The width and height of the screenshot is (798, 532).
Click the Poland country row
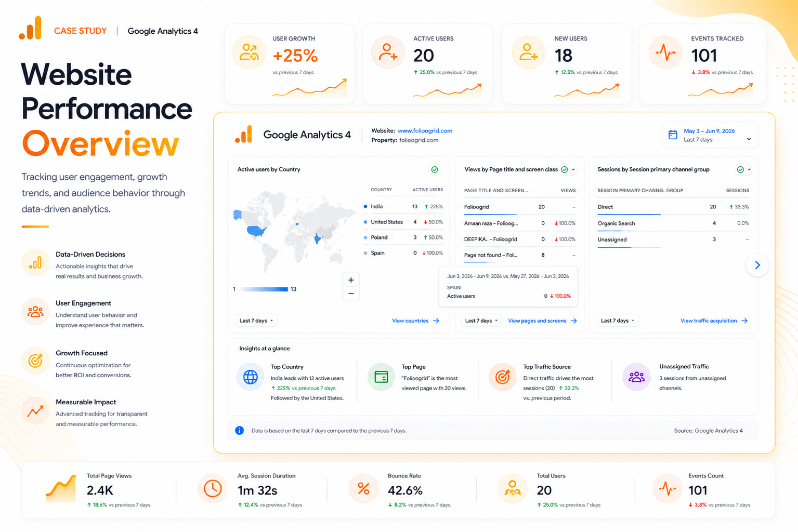point(403,237)
